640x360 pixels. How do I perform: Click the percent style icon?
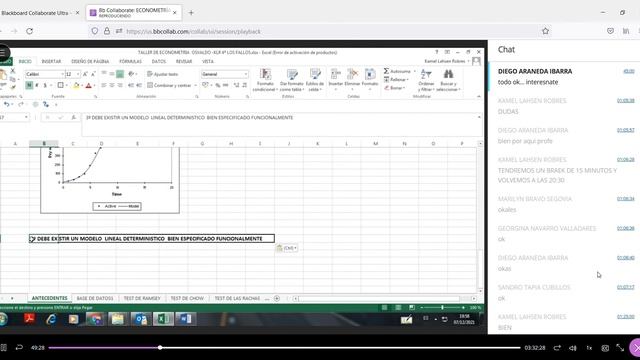click(x=218, y=85)
